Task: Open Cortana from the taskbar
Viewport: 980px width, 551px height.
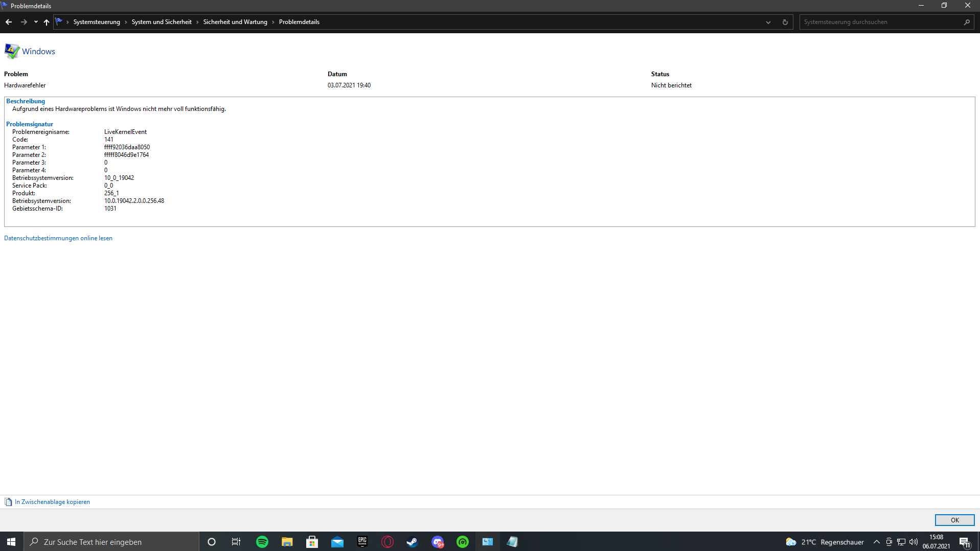Action: [x=212, y=542]
